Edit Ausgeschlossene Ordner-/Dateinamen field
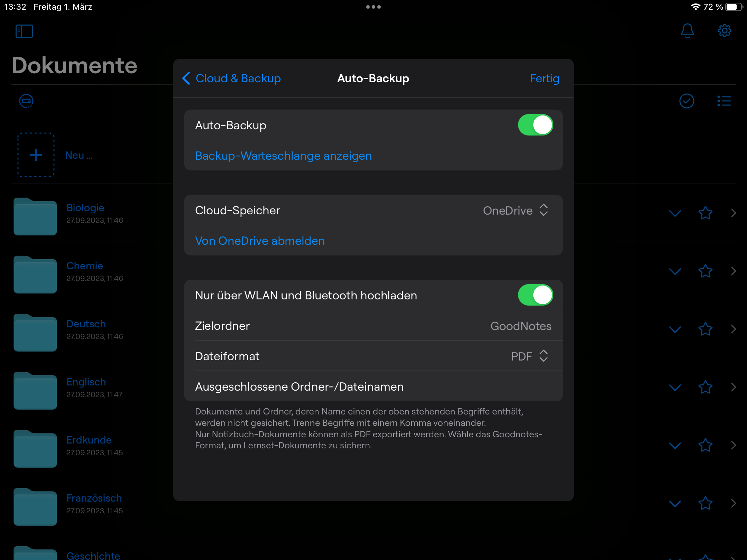This screenshot has height=560, width=747. [x=373, y=386]
